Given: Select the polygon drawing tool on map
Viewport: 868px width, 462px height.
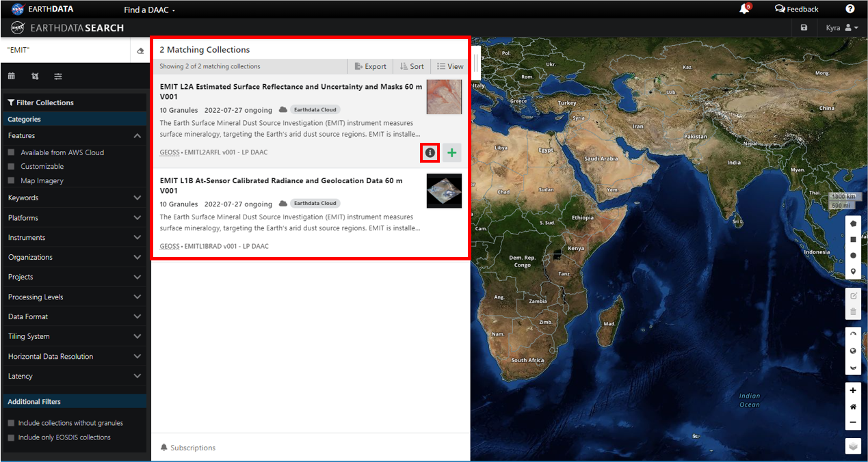Looking at the screenshot, I should pyautogui.click(x=853, y=223).
